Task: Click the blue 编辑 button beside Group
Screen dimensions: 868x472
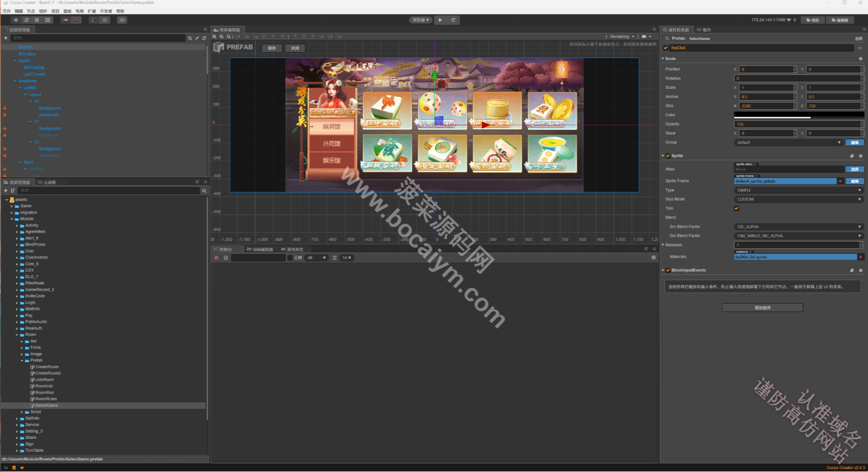Action: 854,142
